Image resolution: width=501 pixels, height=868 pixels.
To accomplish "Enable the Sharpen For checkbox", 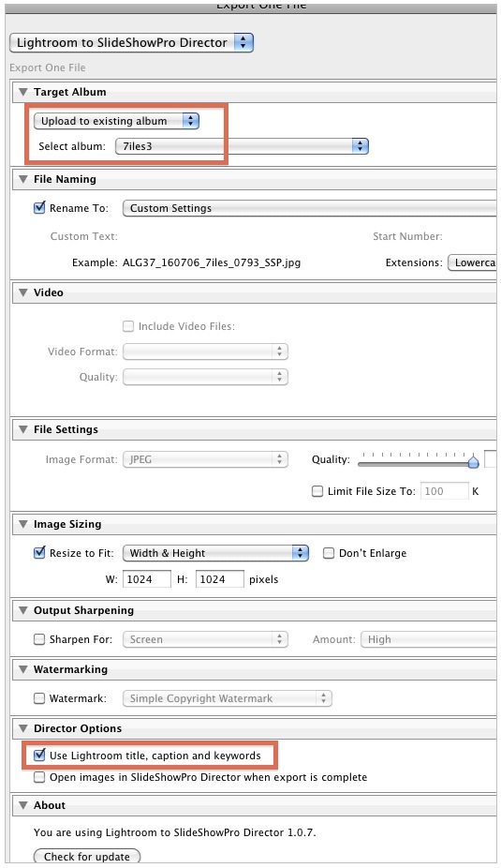I will (x=39, y=639).
